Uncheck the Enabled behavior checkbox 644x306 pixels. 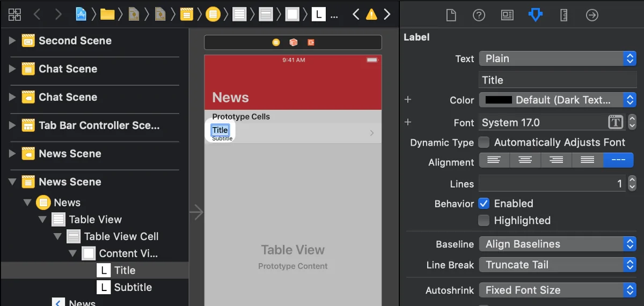[484, 204]
